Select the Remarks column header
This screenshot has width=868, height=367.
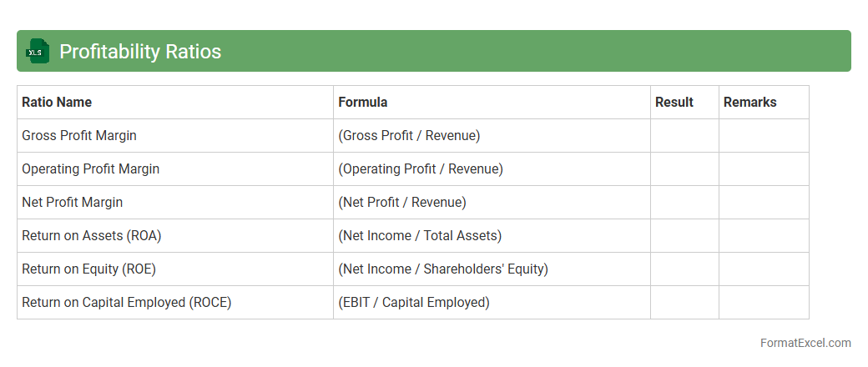point(749,103)
